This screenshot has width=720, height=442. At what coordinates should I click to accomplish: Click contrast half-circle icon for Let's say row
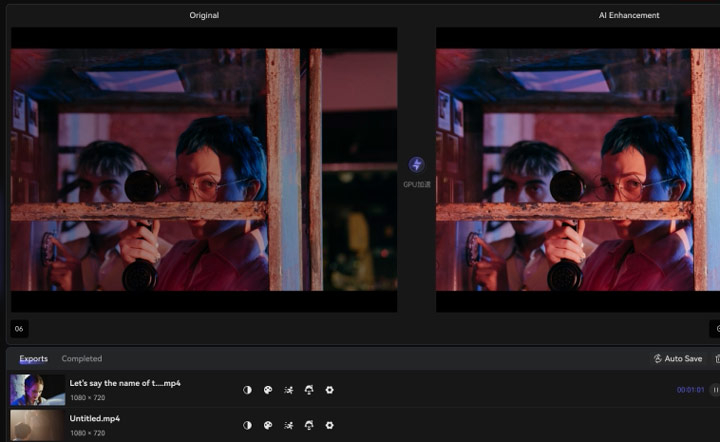(x=248, y=390)
